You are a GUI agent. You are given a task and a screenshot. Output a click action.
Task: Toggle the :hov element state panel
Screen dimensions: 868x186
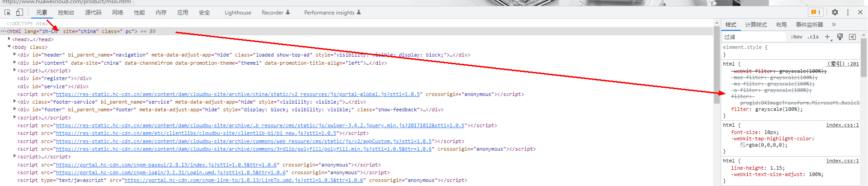coord(797,37)
